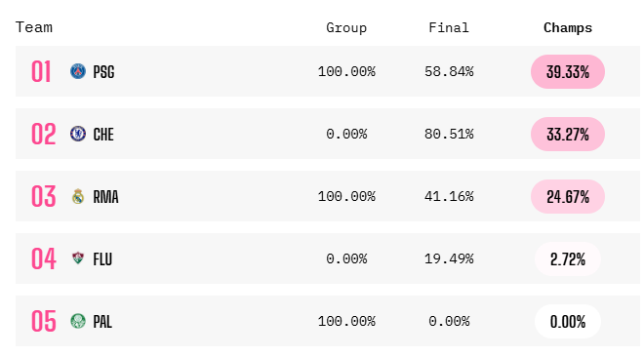Click the 0.00% champs pill for PAL
The width and height of the screenshot is (644, 357).
[x=568, y=321]
